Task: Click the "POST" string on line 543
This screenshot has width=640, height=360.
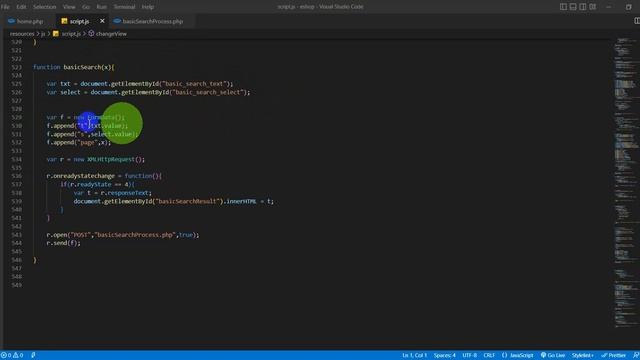Action: (x=80, y=235)
